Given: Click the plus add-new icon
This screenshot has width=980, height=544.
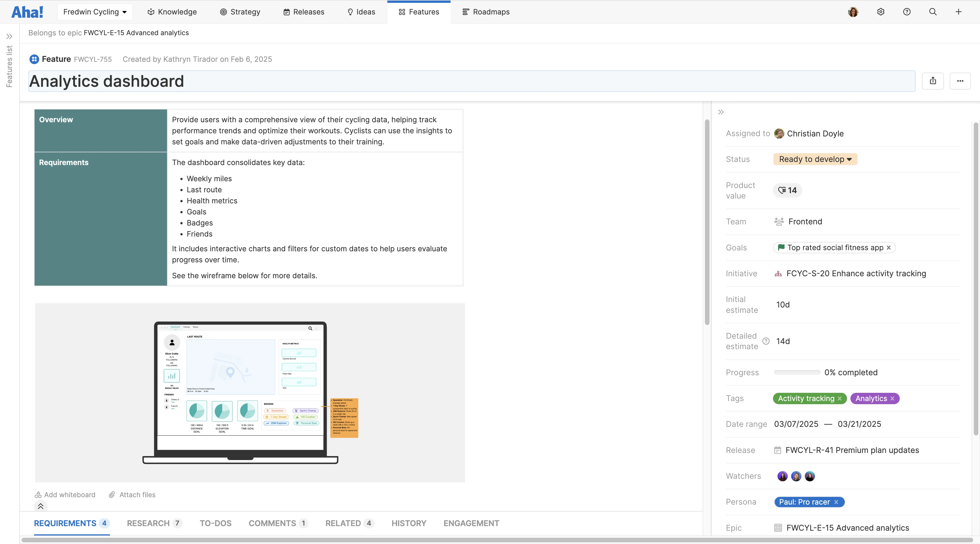Looking at the screenshot, I should (958, 12).
